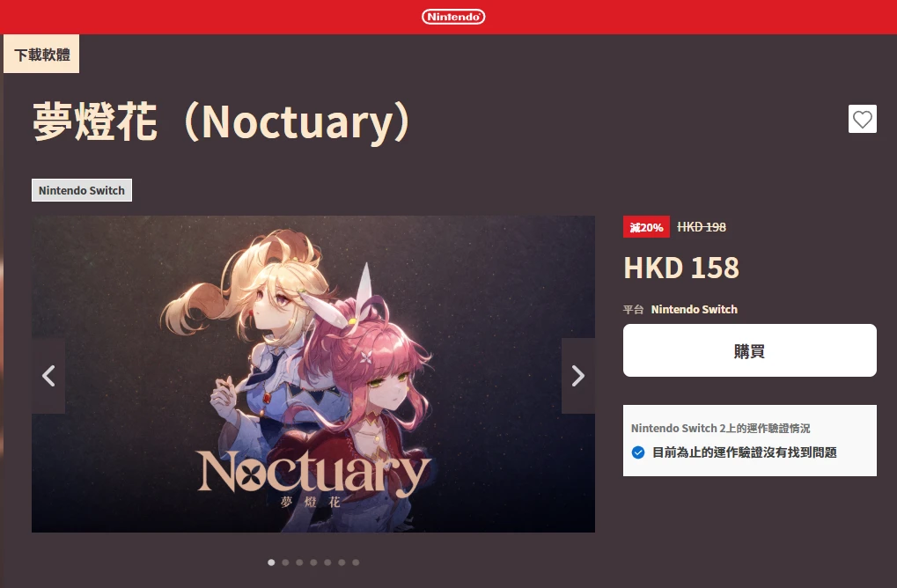Image resolution: width=897 pixels, height=588 pixels.
Task: Open the Nintendo Switch platform link
Action: click(694, 310)
